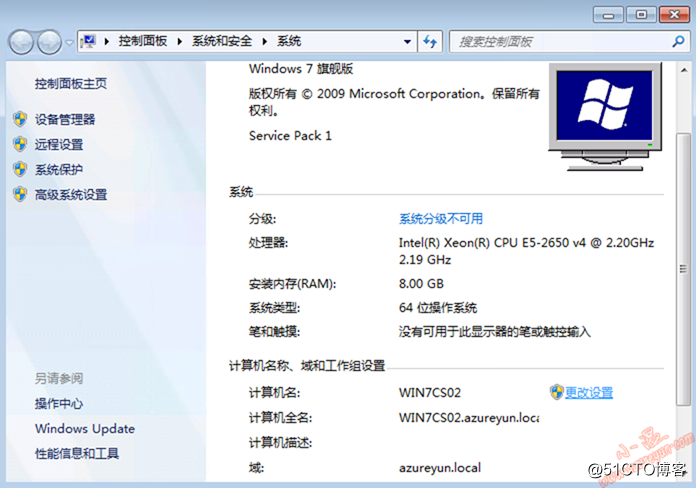Click shield icon beside 设备管理器
Image resolution: width=696 pixels, height=488 pixels.
pos(20,119)
